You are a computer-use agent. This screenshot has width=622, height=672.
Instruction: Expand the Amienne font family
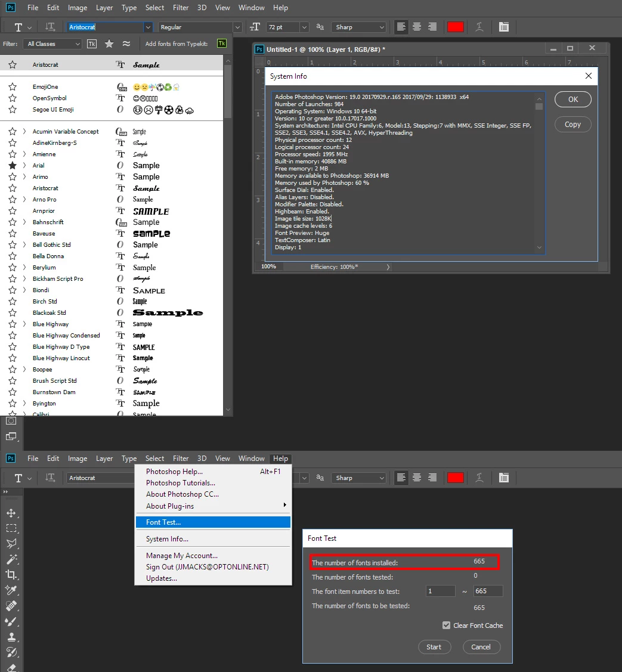pyautogui.click(x=24, y=154)
